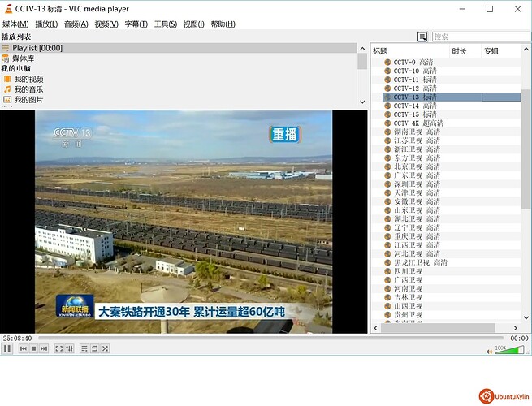
Task: Select Playlist [00:00] in sidebar
Action: tap(179, 48)
